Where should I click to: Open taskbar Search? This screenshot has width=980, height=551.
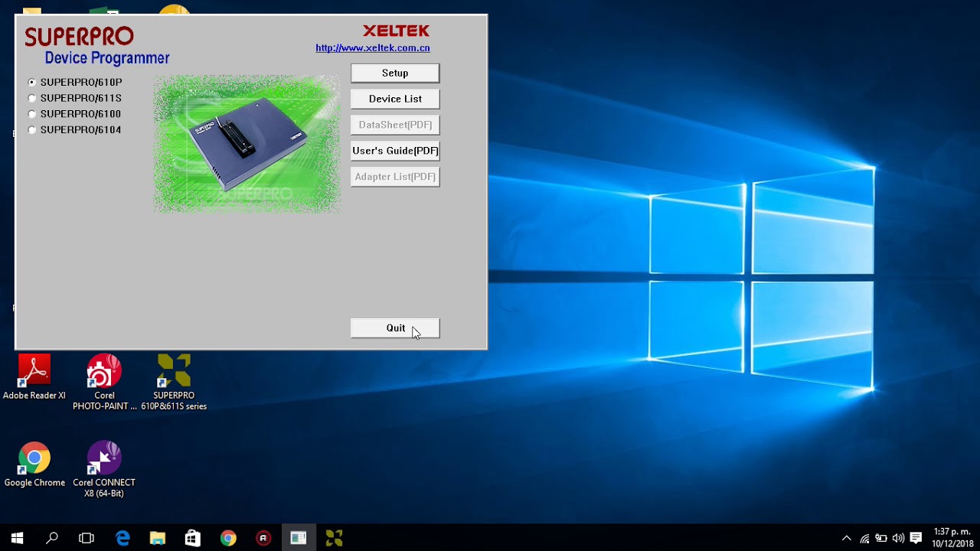pos(52,538)
